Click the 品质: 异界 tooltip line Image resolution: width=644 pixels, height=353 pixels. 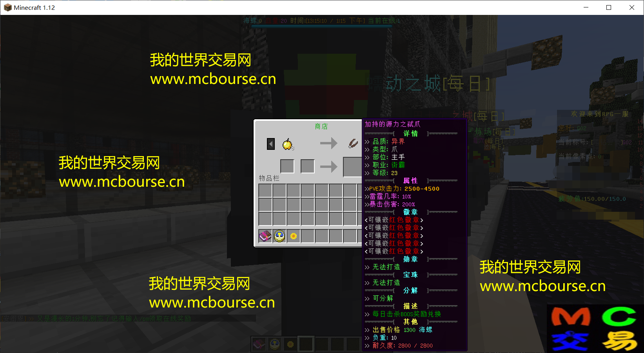pyautogui.click(x=385, y=141)
